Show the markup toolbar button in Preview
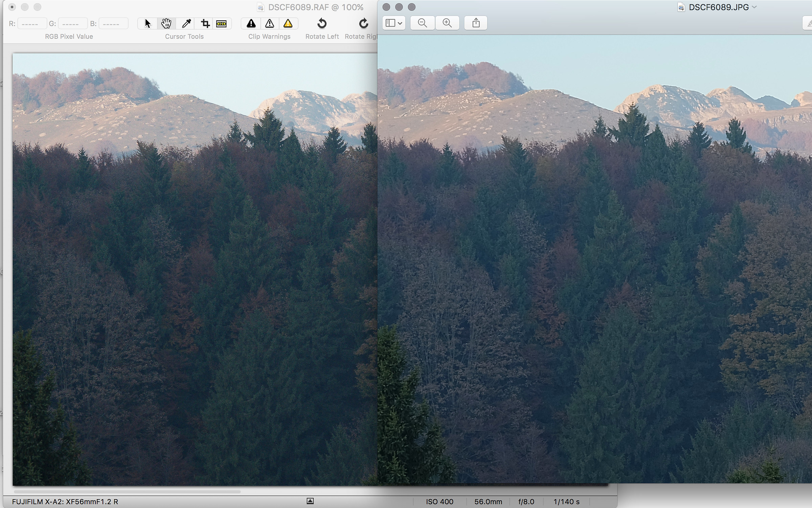This screenshot has width=812, height=508. 808,23
